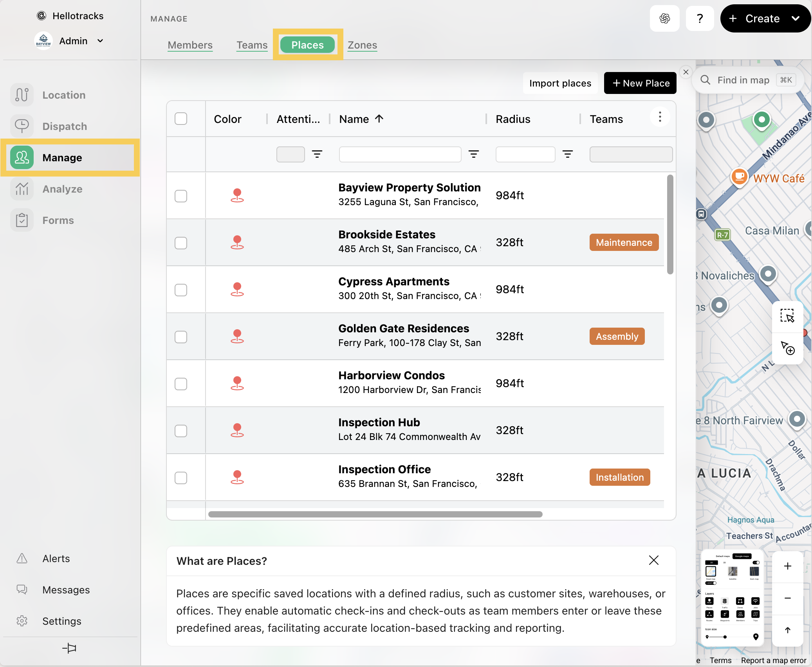
Task: Check the Bayview Property Solution row checkbox
Action: [181, 196]
